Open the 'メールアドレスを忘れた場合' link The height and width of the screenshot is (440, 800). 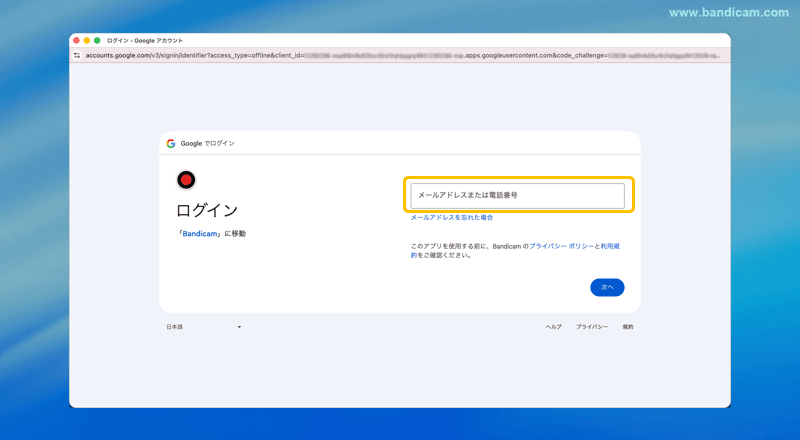click(452, 217)
